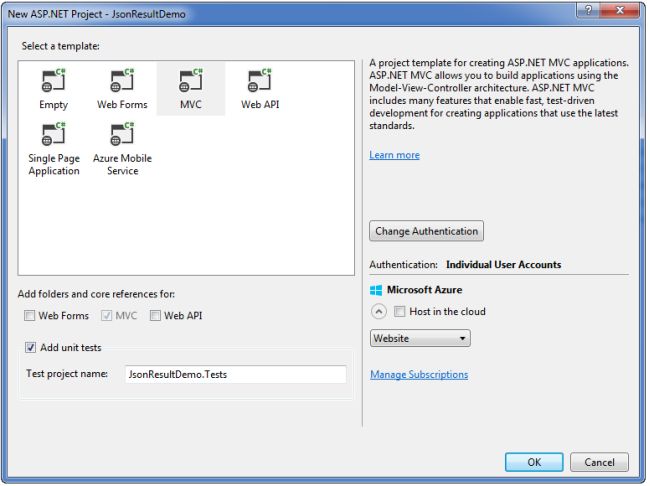Click the Individual User Accounts text
Image resolution: width=650 pixels, height=486 pixels.
coord(503,265)
